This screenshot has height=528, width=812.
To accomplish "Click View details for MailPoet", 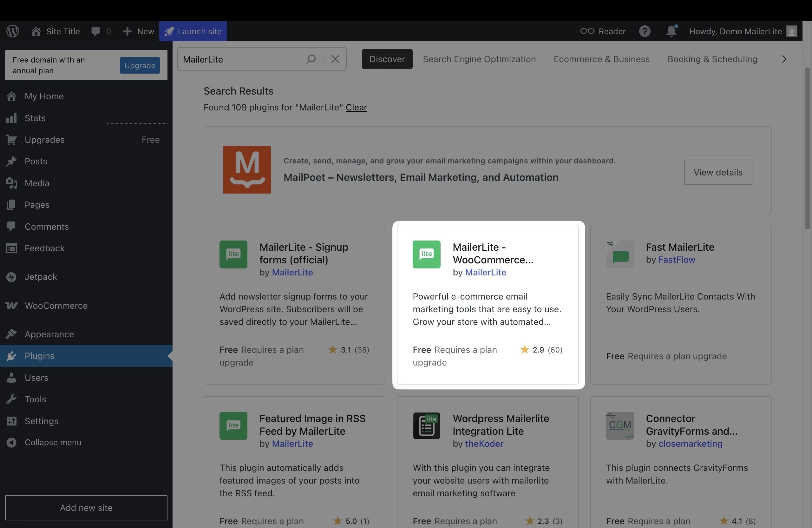I will coord(718,172).
